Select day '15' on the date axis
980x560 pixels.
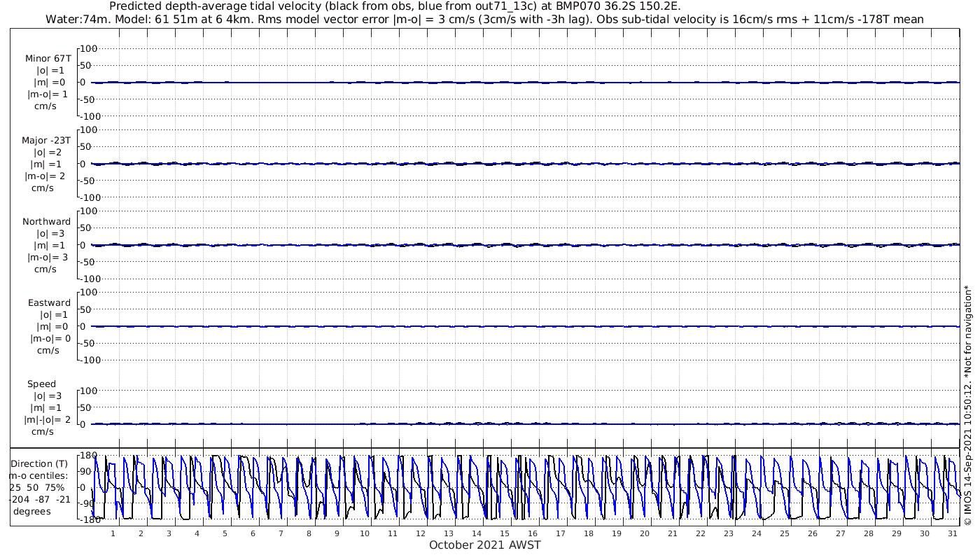505,533
